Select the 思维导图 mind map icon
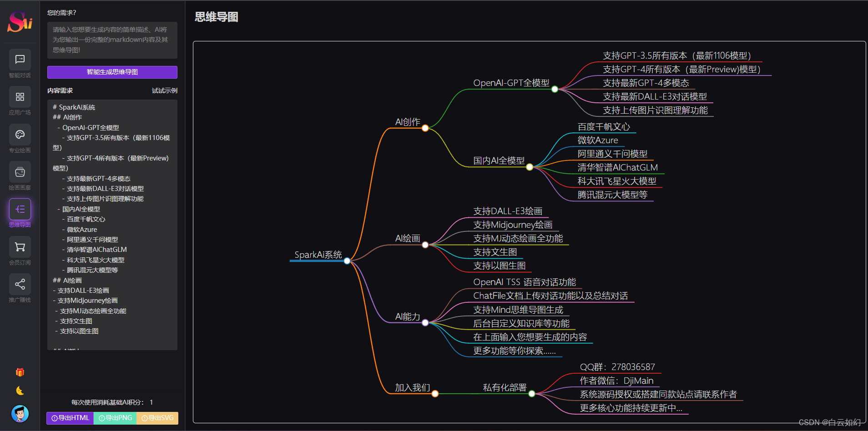The width and height of the screenshot is (868, 431). click(x=20, y=209)
